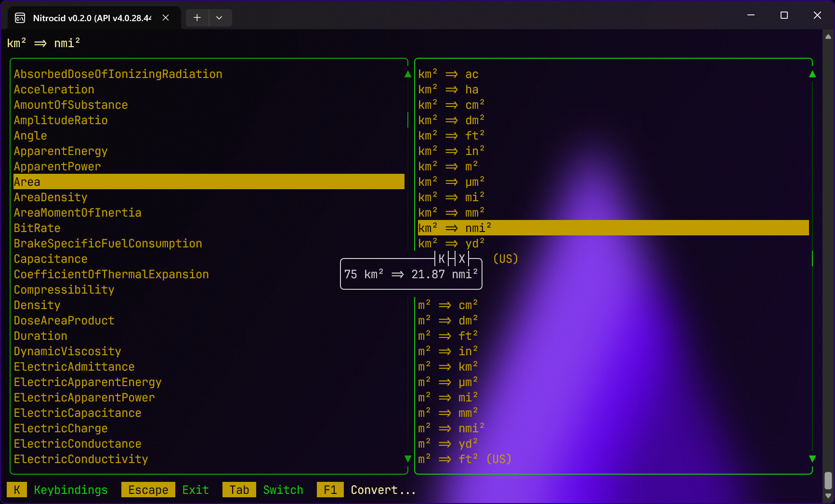Open a new terminal tab
This screenshot has height=504, width=835.
[x=197, y=18]
